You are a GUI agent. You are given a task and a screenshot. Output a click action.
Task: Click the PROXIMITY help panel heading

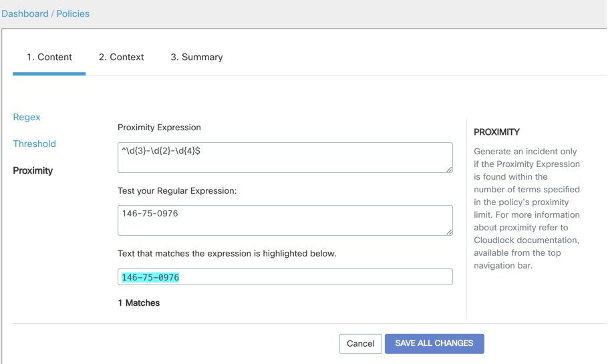pyautogui.click(x=496, y=132)
